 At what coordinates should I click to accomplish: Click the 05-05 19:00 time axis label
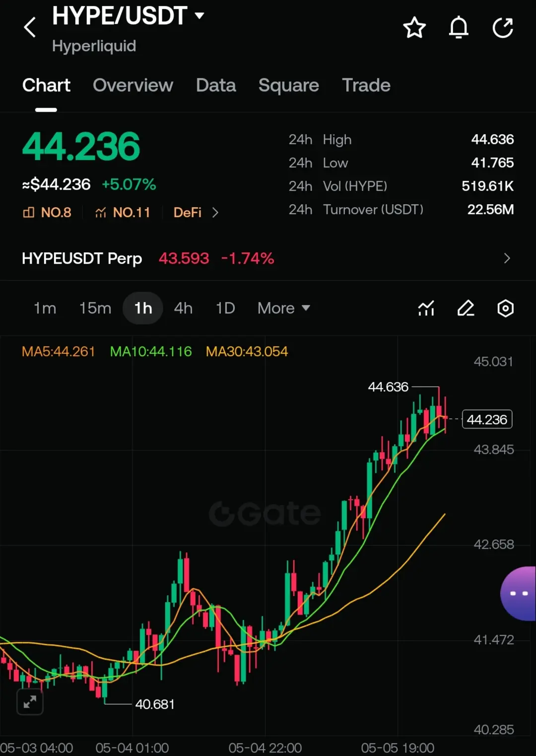(x=398, y=748)
